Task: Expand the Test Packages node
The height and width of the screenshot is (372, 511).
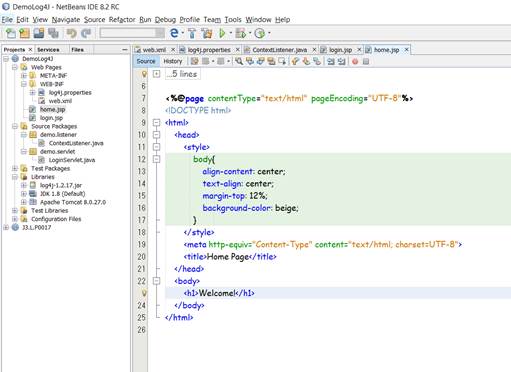Action: click(x=15, y=168)
